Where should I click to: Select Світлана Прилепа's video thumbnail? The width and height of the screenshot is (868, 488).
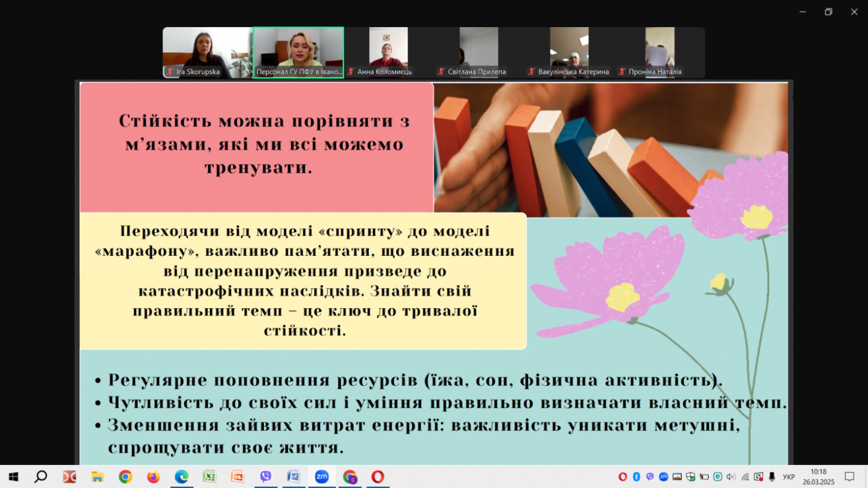coord(479,52)
